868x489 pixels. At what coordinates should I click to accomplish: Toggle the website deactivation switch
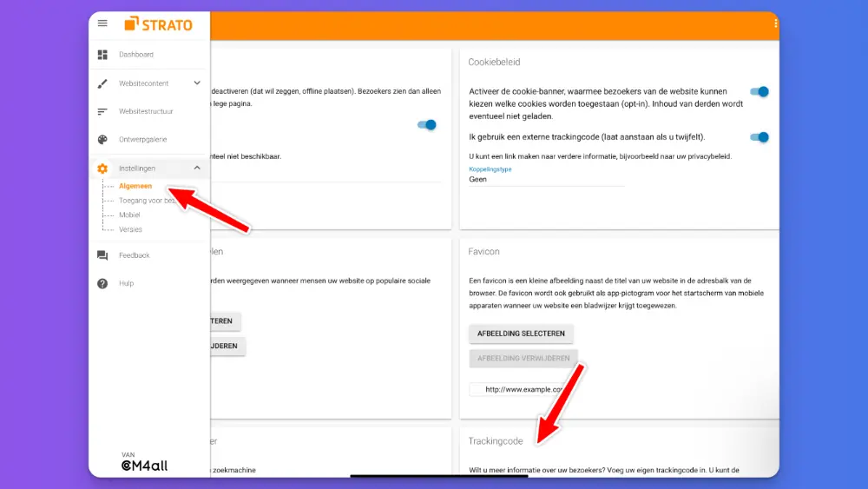tap(426, 125)
